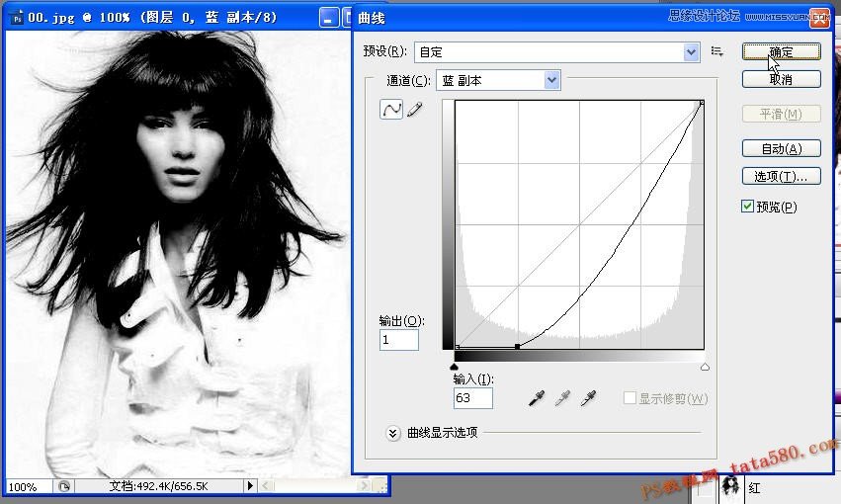Screen dimensions: 841x504
Task: Toggle the 显示修剪(W) checkbox
Action: pos(630,398)
